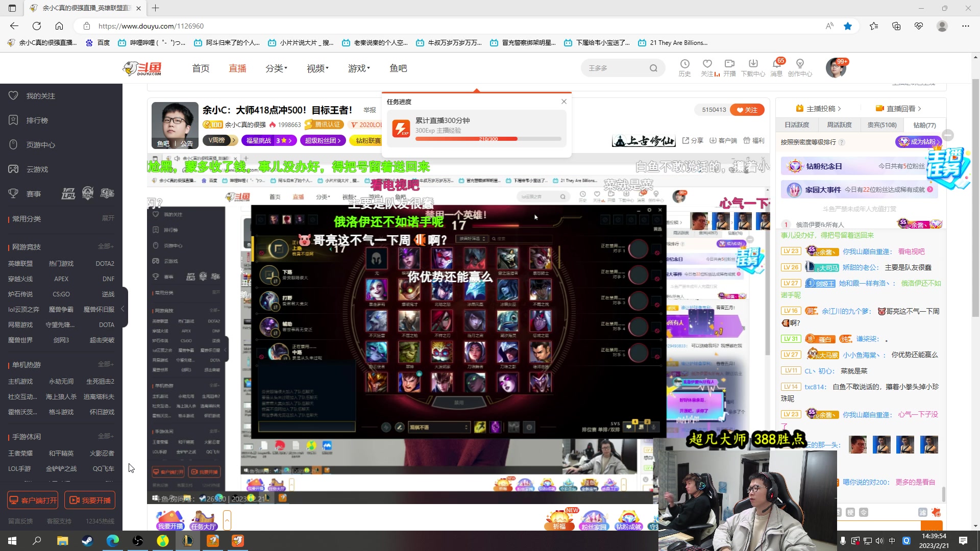This screenshot has height=551, width=980.
Task: Open the 分类 dropdown in the navigation
Action: [276, 68]
